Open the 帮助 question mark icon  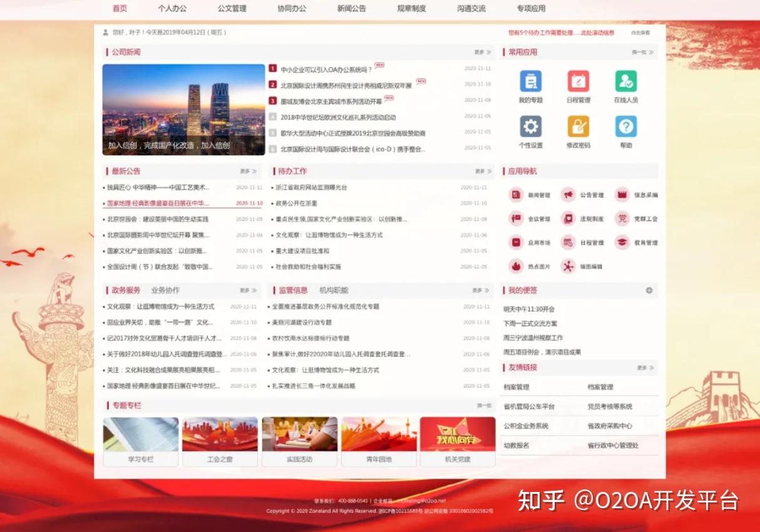click(x=625, y=126)
